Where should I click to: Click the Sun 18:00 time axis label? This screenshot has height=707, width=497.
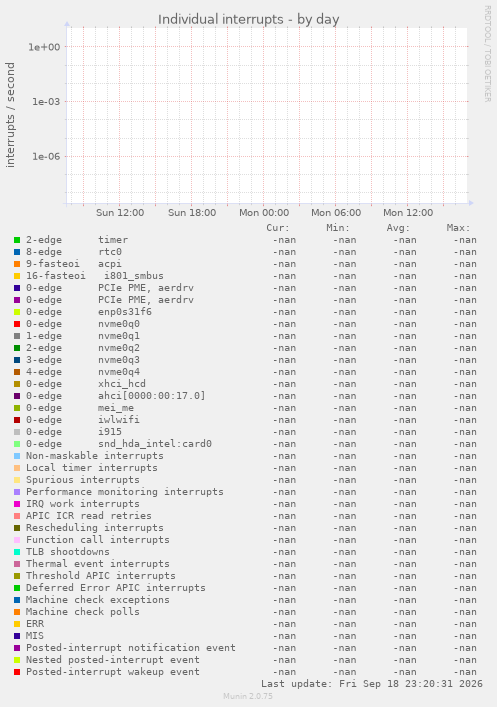point(192,212)
